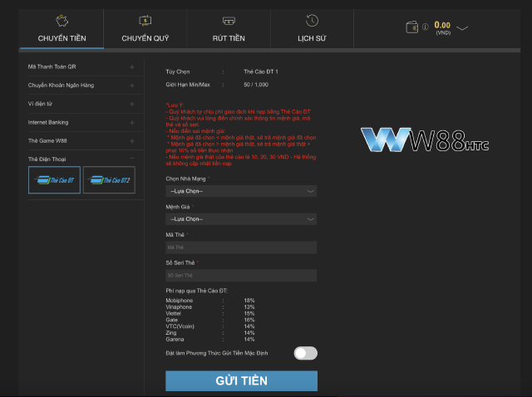Click the Gửi Tiền submit button

point(242,380)
